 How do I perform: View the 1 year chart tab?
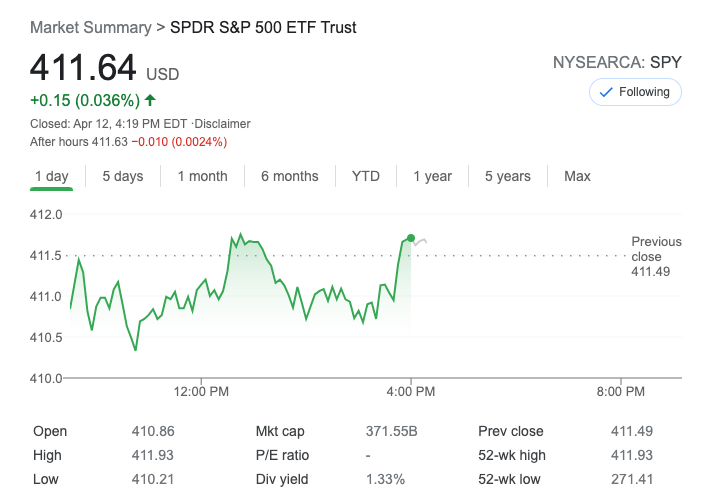(432, 176)
